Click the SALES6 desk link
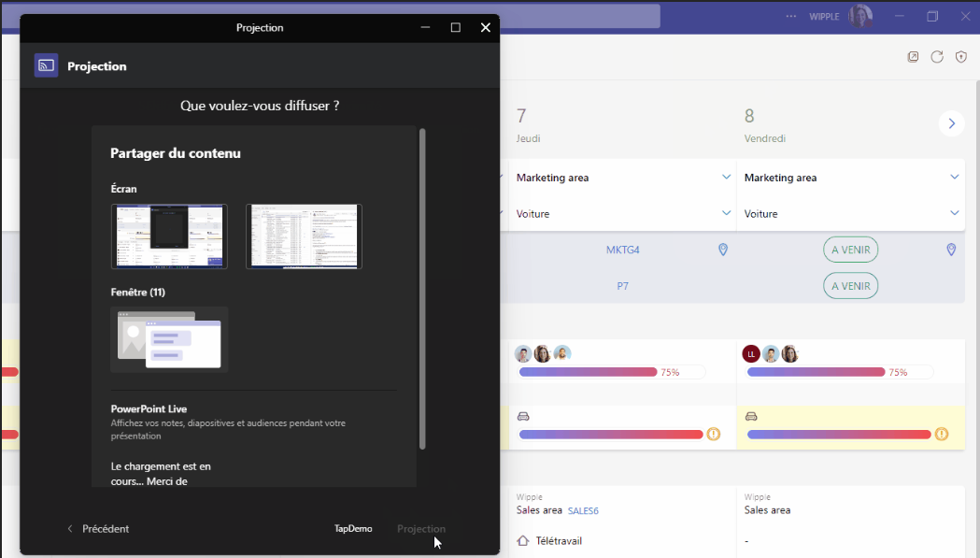The height and width of the screenshot is (558, 980). (583, 510)
